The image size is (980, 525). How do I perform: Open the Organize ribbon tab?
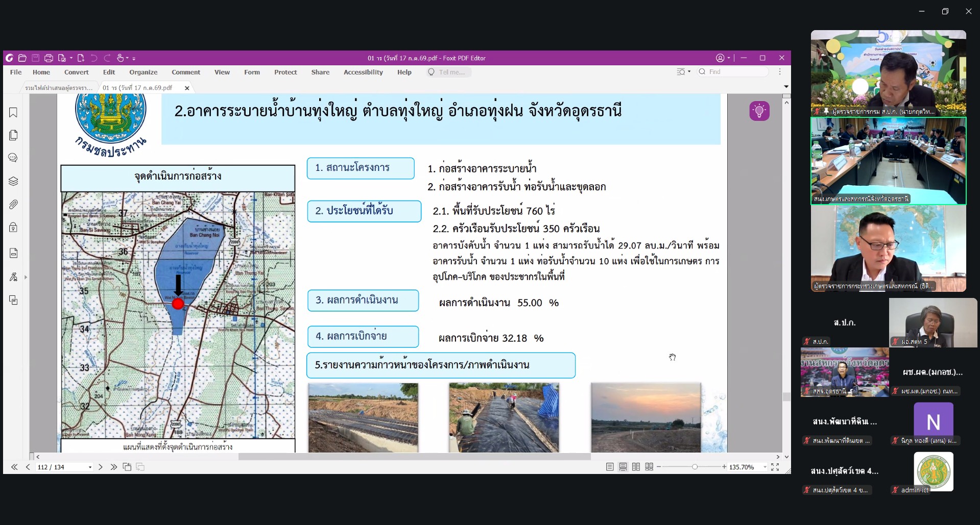point(144,72)
